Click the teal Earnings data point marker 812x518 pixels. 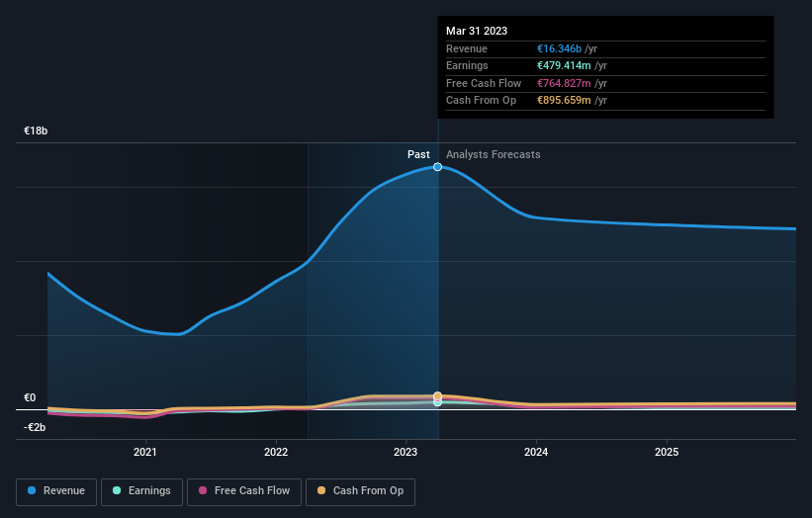437,402
